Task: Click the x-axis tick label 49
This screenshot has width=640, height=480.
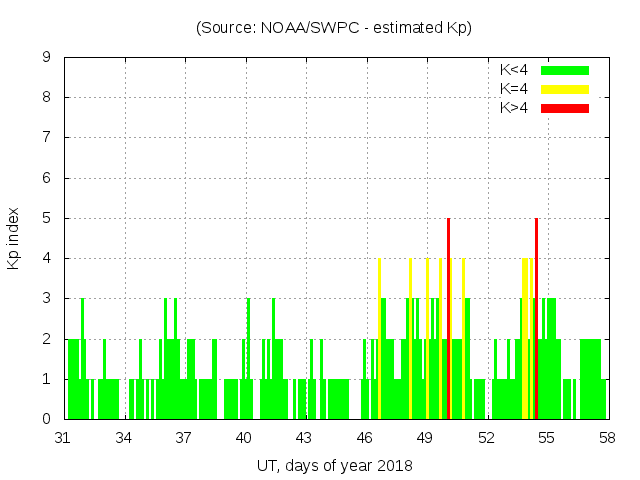Action: 425,437
